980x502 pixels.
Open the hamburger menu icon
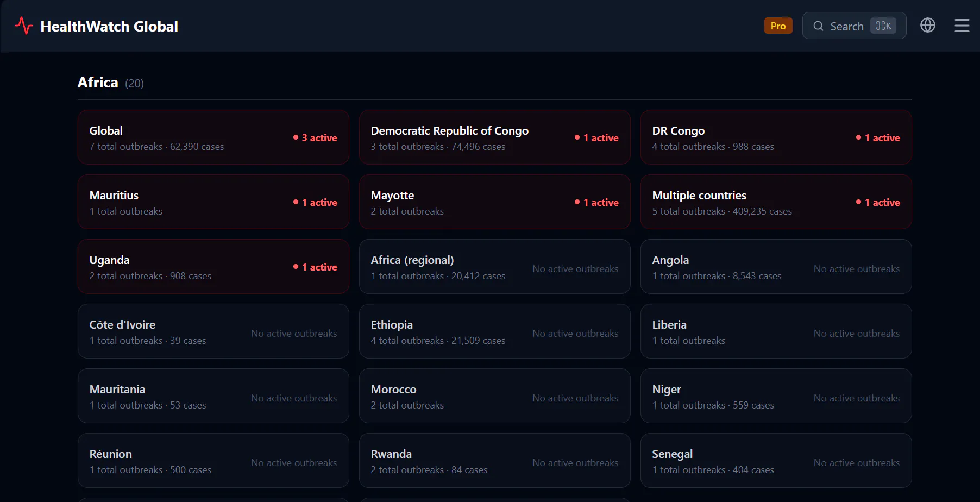click(x=962, y=26)
